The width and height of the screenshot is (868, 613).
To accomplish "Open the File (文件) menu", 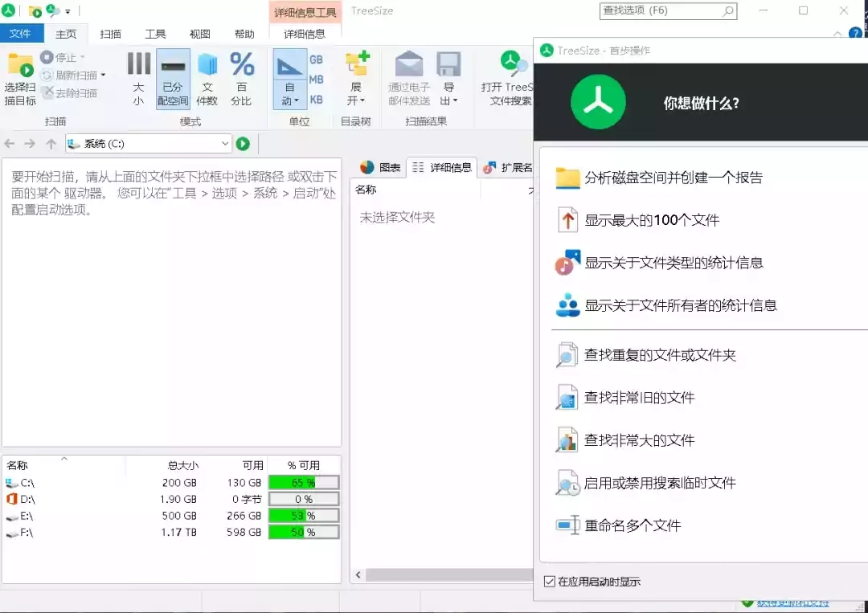I will pos(20,34).
